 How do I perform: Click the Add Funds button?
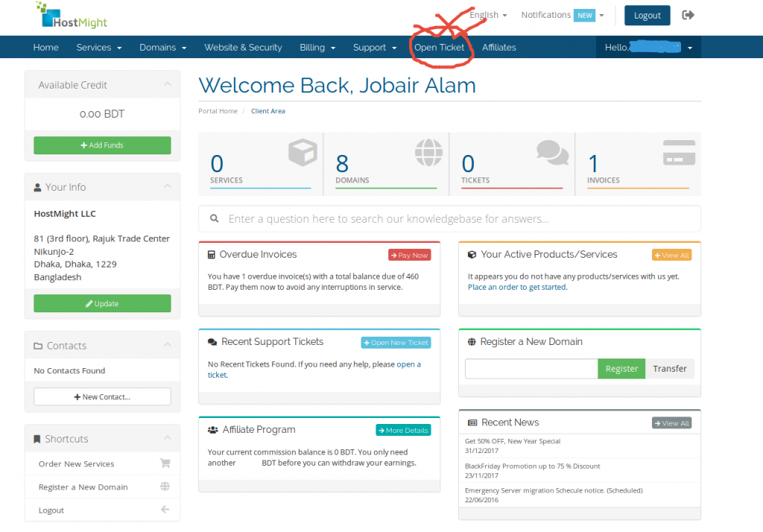click(x=102, y=145)
